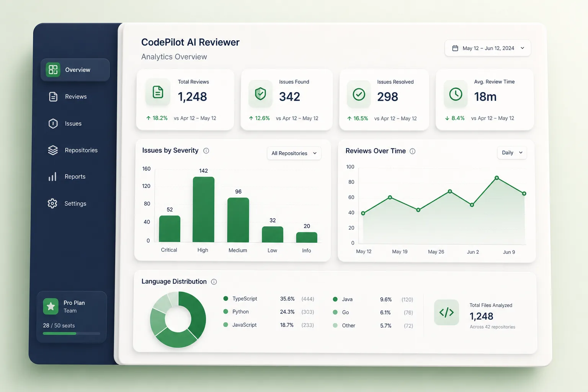
Task: Click the Python 24.3% percentage
Action: tap(287, 312)
